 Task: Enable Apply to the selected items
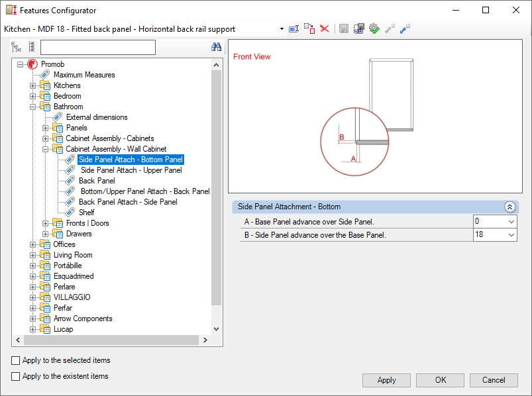click(16, 360)
